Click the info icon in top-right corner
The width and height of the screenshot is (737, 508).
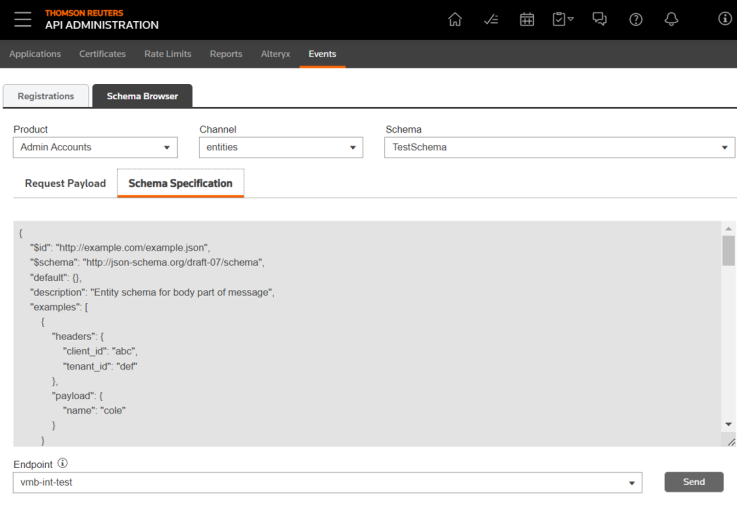click(x=725, y=19)
